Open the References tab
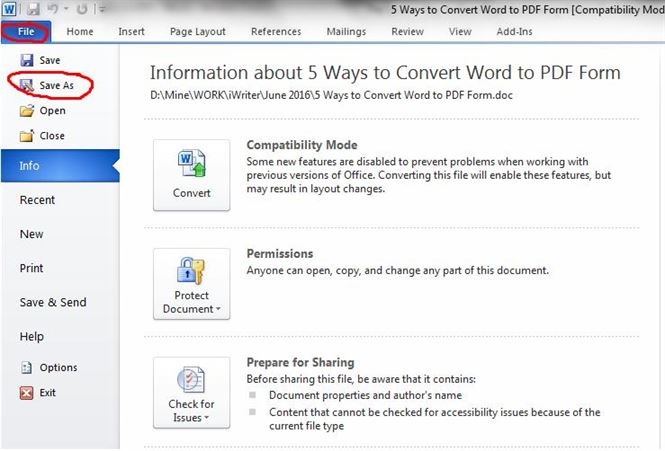Screen dimensions: 665x451 (x=276, y=32)
